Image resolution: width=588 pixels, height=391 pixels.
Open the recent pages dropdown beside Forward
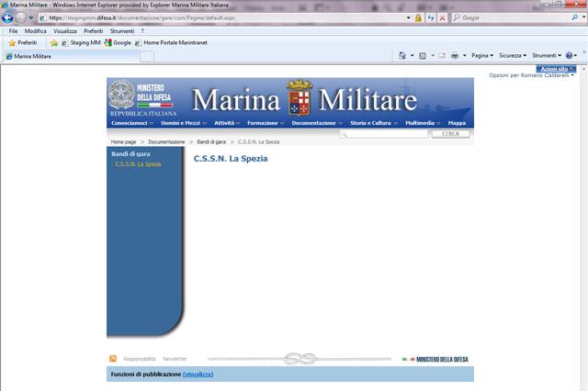(x=30, y=17)
